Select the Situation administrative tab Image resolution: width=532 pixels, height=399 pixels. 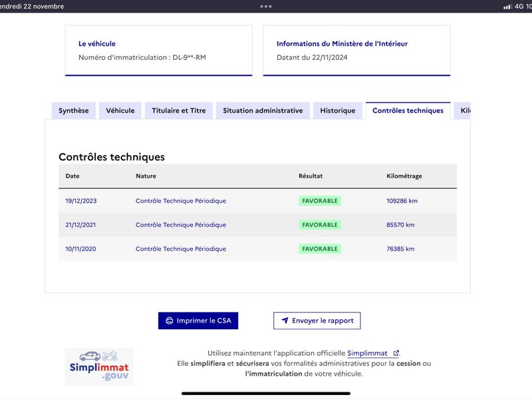[263, 110]
